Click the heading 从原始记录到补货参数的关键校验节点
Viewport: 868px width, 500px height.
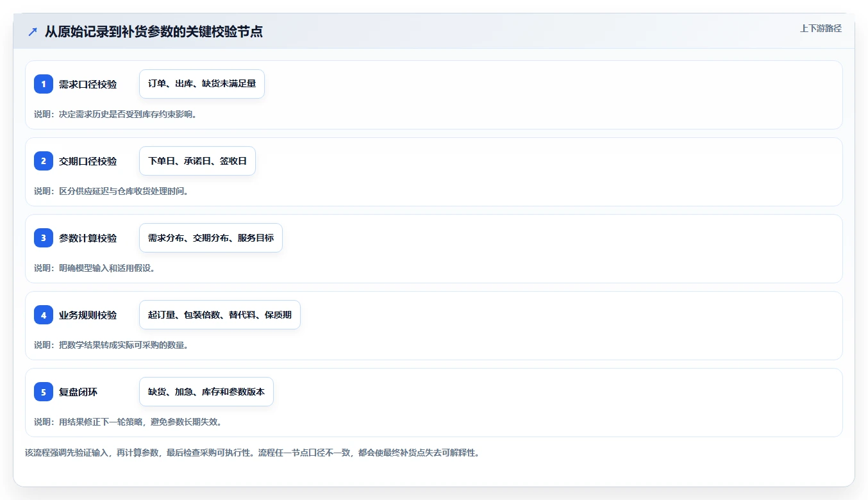(154, 31)
